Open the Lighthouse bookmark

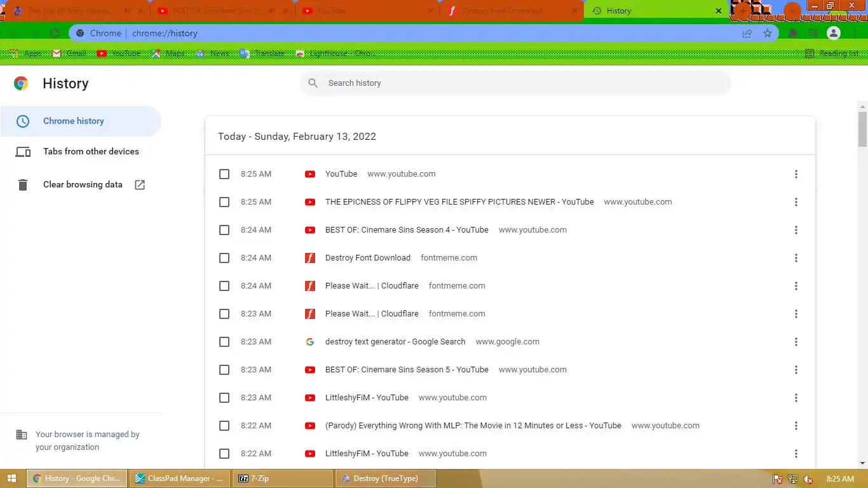tap(336, 53)
